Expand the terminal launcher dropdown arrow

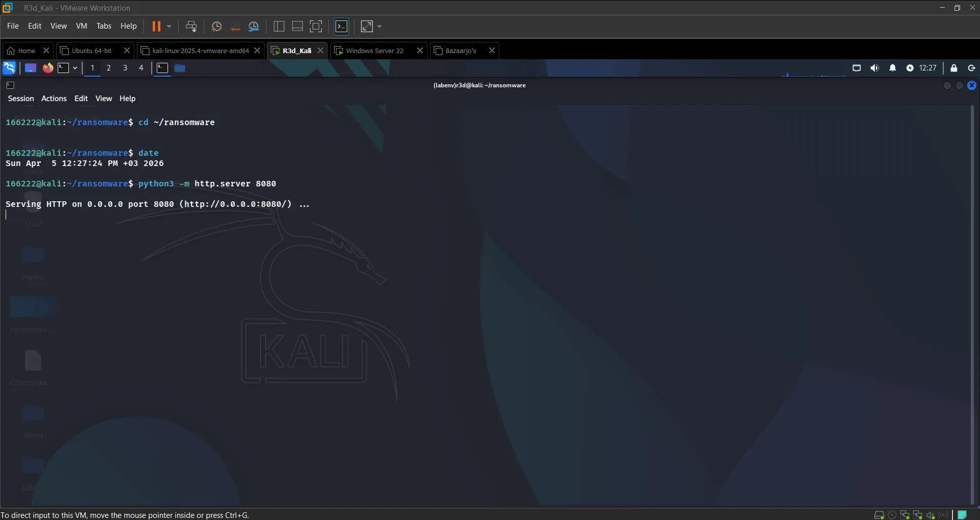pyautogui.click(x=75, y=68)
